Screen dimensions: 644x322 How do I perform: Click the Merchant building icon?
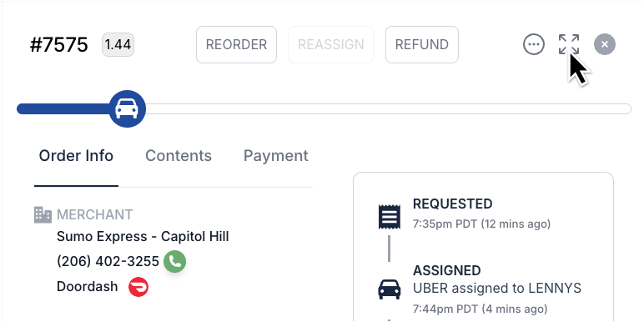coord(43,214)
